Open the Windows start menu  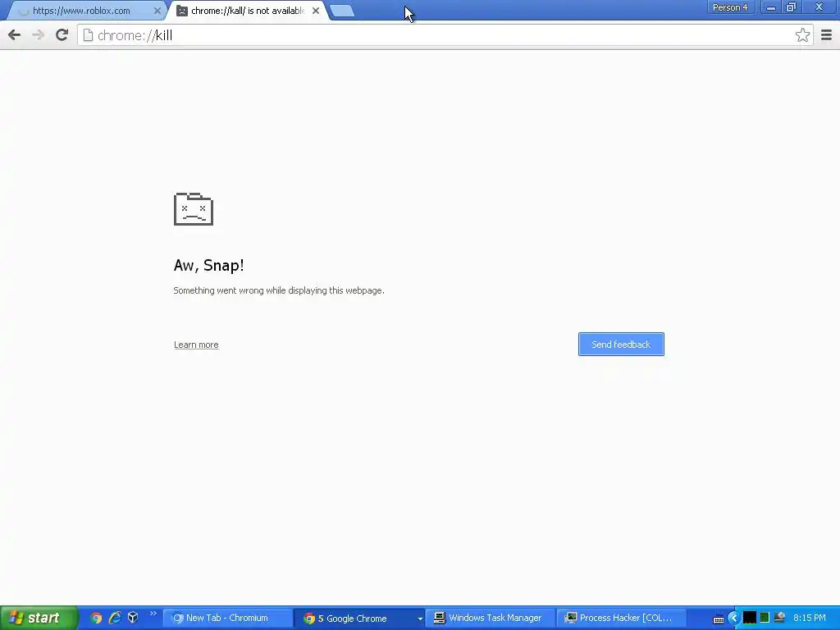[x=39, y=618]
